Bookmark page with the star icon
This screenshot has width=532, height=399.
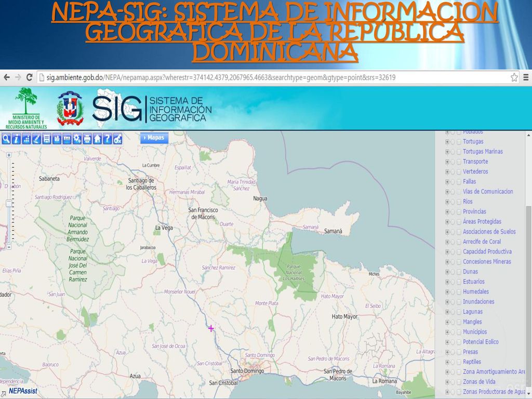pos(514,77)
